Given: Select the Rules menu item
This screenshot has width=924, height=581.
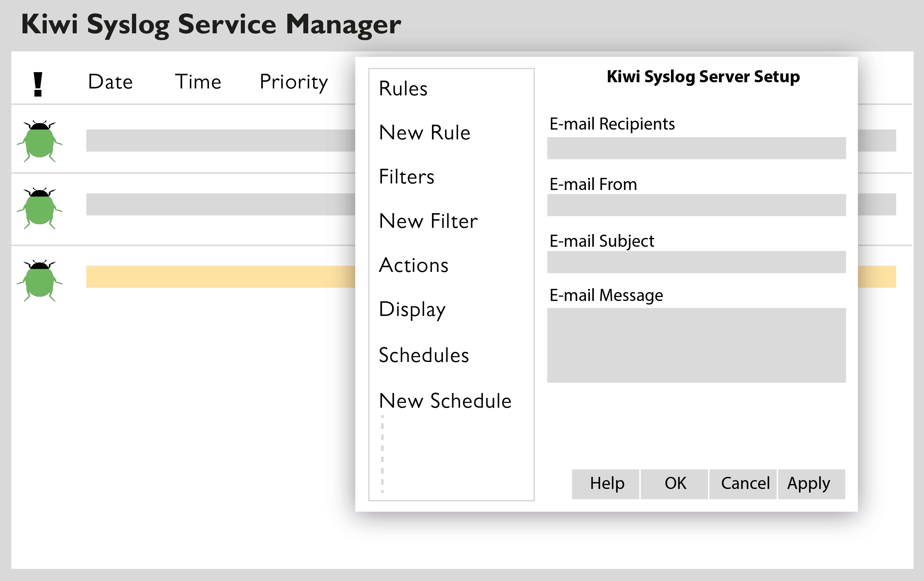Looking at the screenshot, I should [x=402, y=87].
